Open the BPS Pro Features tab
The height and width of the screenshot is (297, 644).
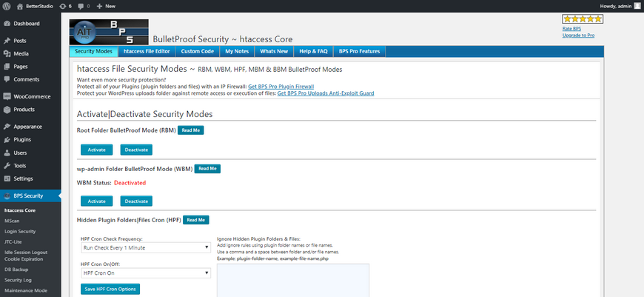tap(359, 51)
